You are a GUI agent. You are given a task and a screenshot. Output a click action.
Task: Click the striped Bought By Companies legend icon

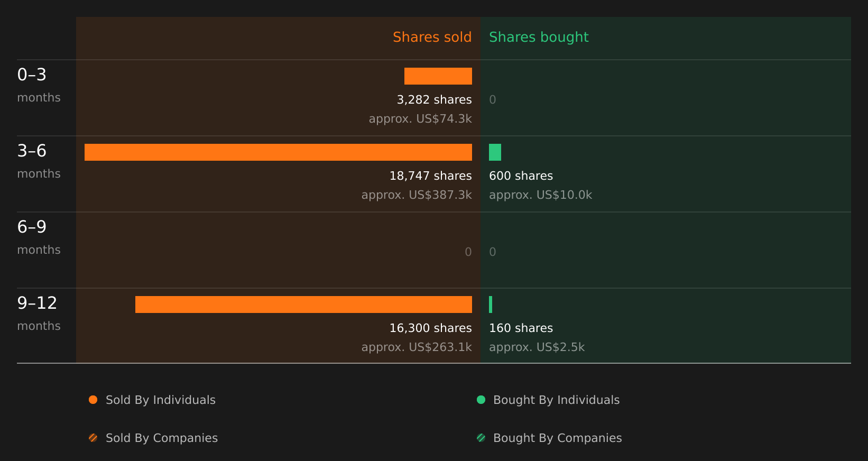coord(481,438)
